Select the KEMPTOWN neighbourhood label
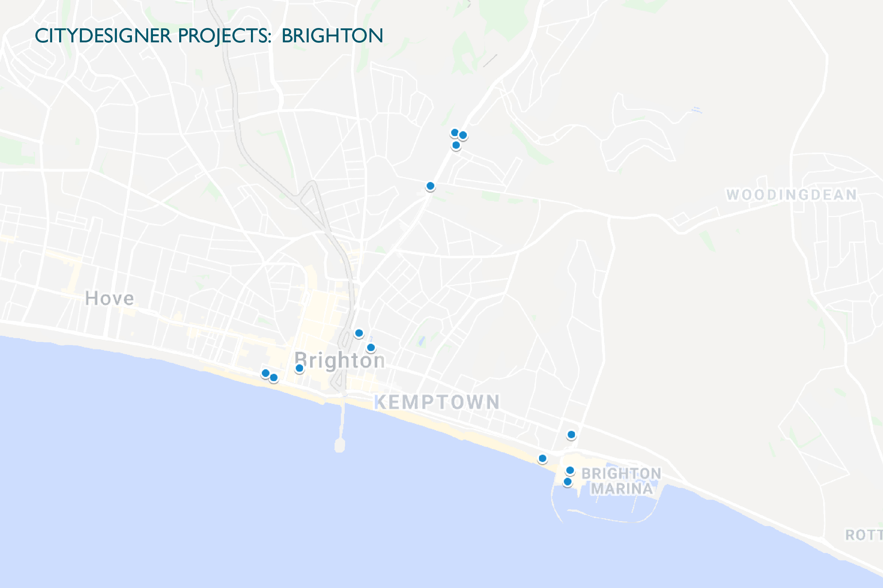The height and width of the screenshot is (588, 883). point(437,402)
